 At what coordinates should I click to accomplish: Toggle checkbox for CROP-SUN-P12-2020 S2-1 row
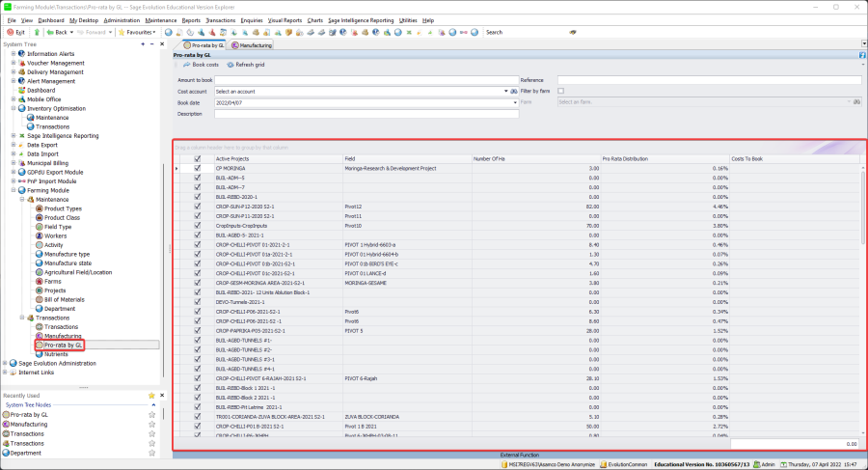pos(198,206)
